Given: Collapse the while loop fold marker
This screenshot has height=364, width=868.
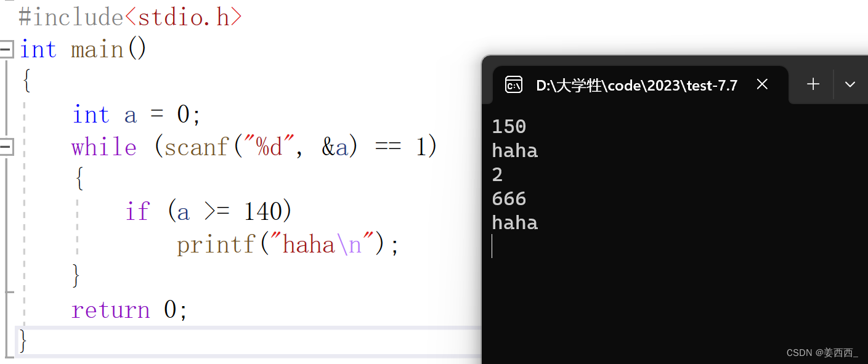Looking at the screenshot, I should coord(7,146).
